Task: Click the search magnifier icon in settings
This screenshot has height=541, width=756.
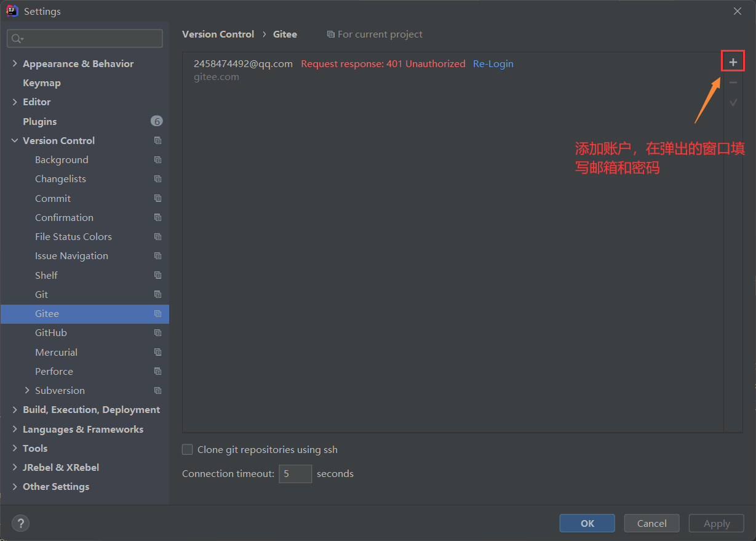Action: (x=17, y=39)
